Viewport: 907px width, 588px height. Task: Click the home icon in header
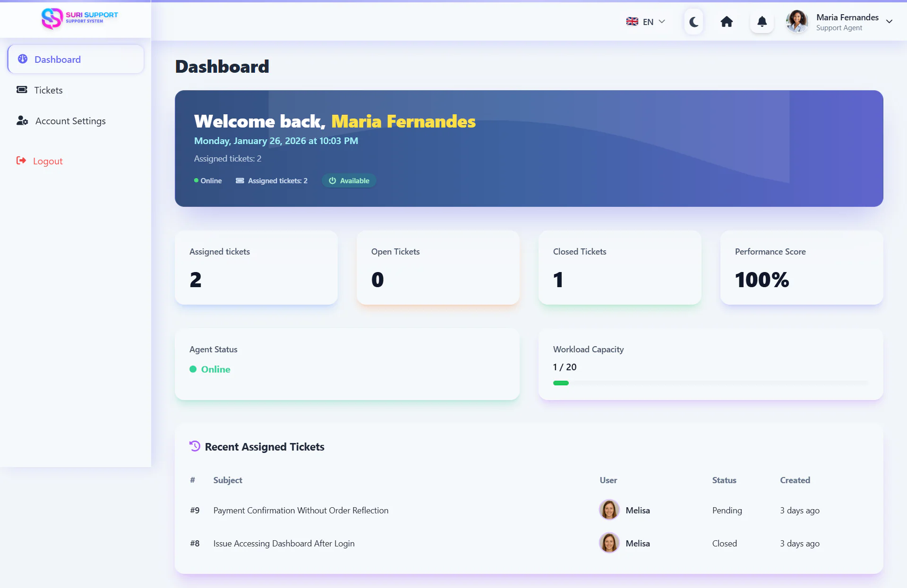point(727,22)
